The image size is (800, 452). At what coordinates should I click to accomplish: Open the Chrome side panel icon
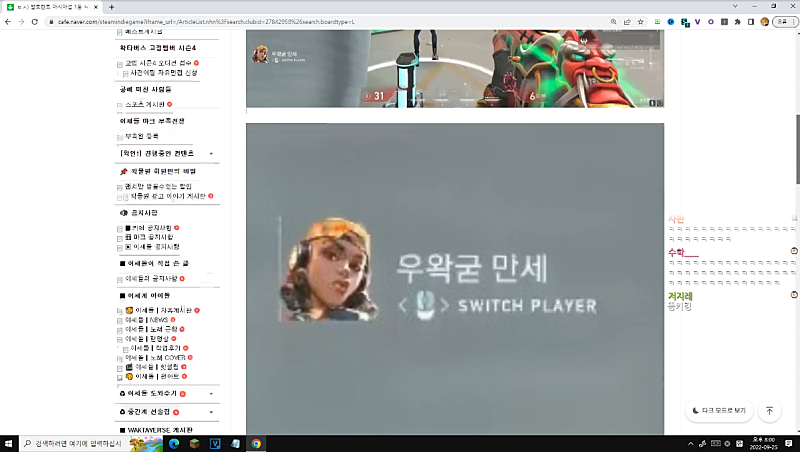coord(751,21)
